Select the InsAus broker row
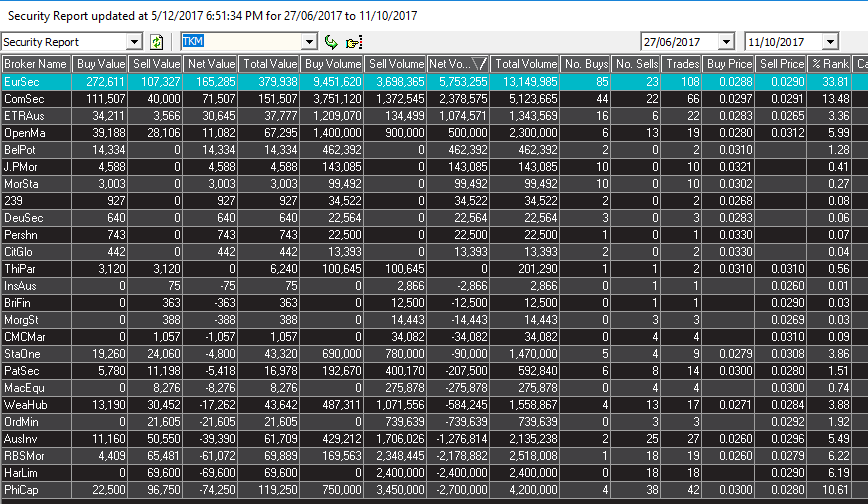Image resolution: width=868 pixels, height=504 pixels. 434,286
